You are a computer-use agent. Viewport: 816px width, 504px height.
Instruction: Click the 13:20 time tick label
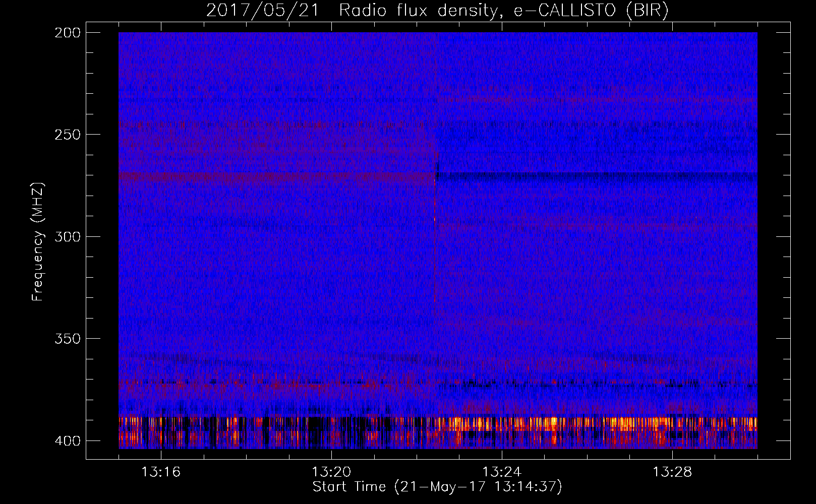click(331, 472)
